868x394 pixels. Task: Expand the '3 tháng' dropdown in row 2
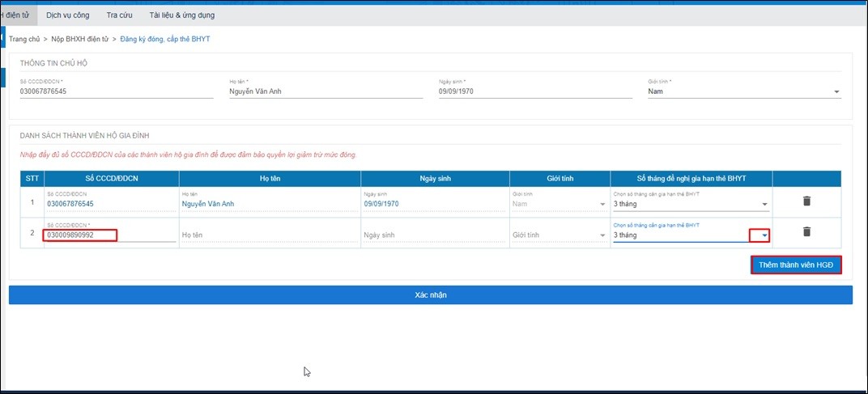point(764,235)
